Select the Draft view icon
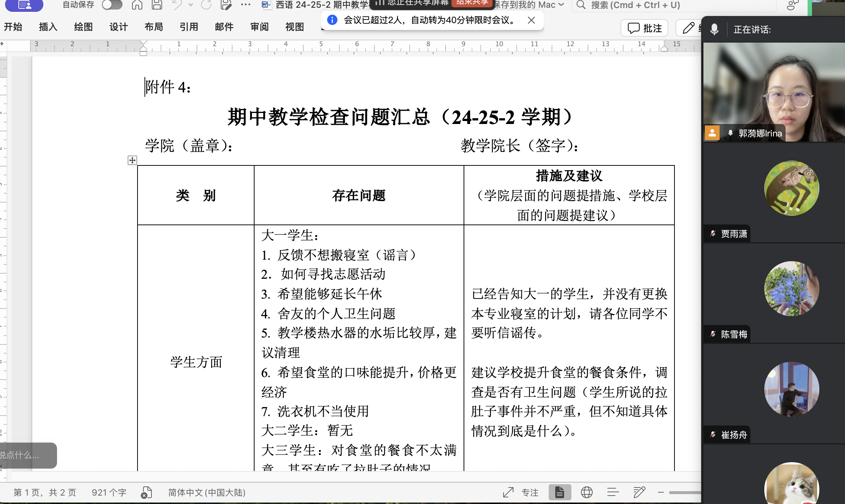The width and height of the screenshot is (845, 504). point(639,492)
